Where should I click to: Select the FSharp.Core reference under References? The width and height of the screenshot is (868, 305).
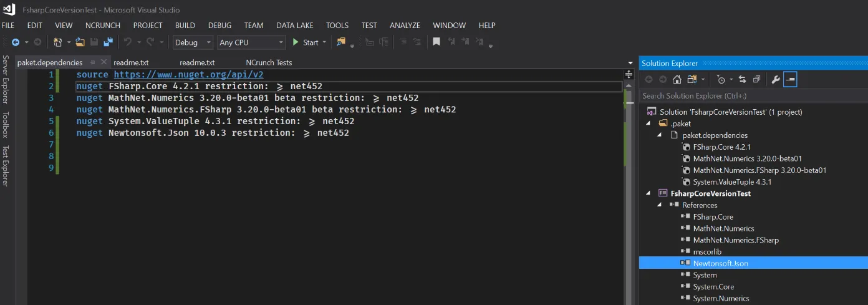pyautogui.click(x=713, y=217)
